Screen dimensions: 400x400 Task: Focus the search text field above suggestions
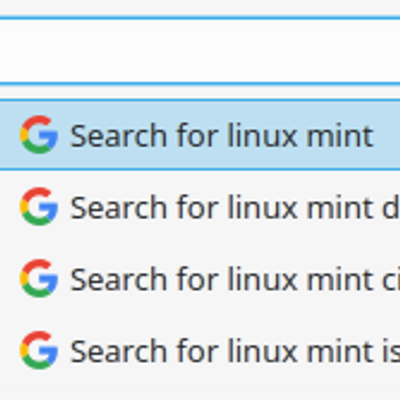[200, 50]
